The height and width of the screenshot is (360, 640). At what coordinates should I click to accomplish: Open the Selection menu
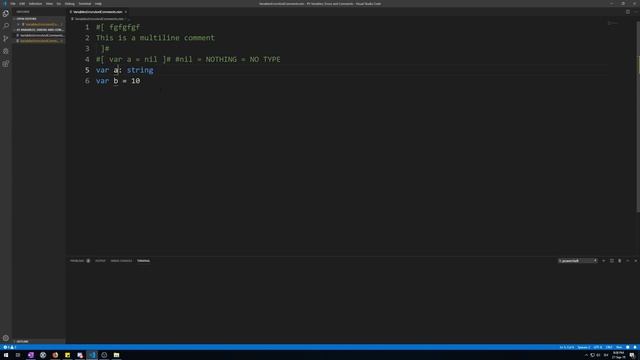click(36, 4)
